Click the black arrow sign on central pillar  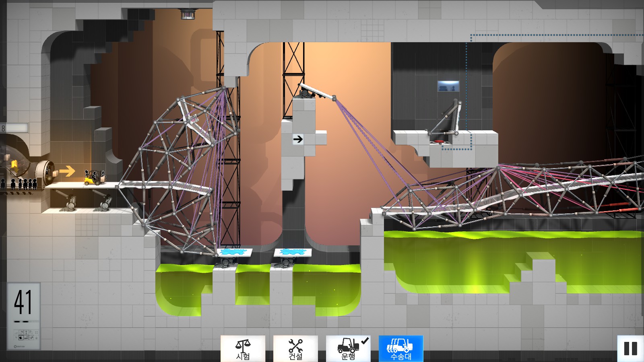[x=298, y=139]
